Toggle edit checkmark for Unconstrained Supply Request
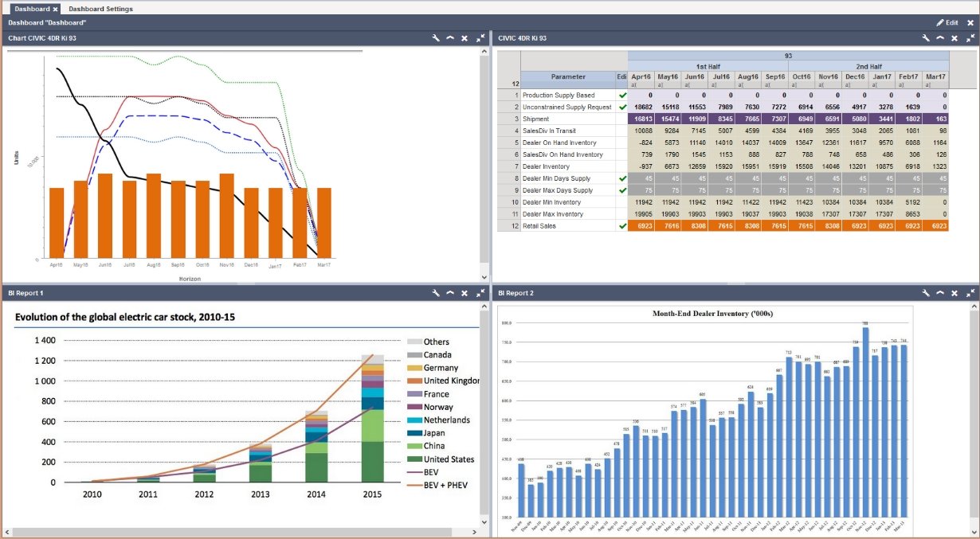The image size is (980, 539). point(622,107)
